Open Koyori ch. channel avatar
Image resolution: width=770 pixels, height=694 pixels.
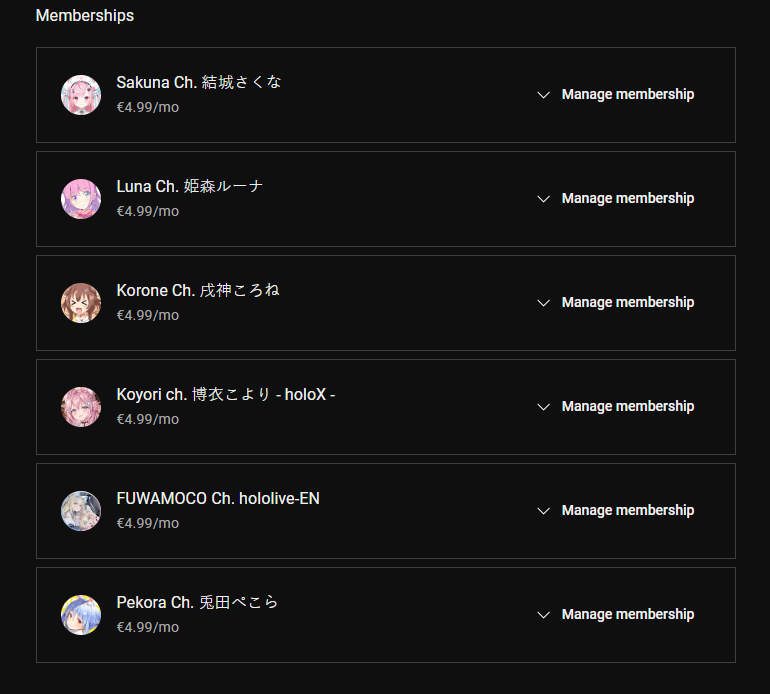click(x=81, y=407)
